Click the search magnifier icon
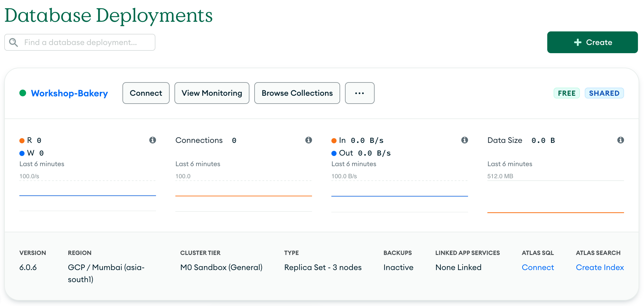This screenshot has height=306, width=644. (13, 42)
